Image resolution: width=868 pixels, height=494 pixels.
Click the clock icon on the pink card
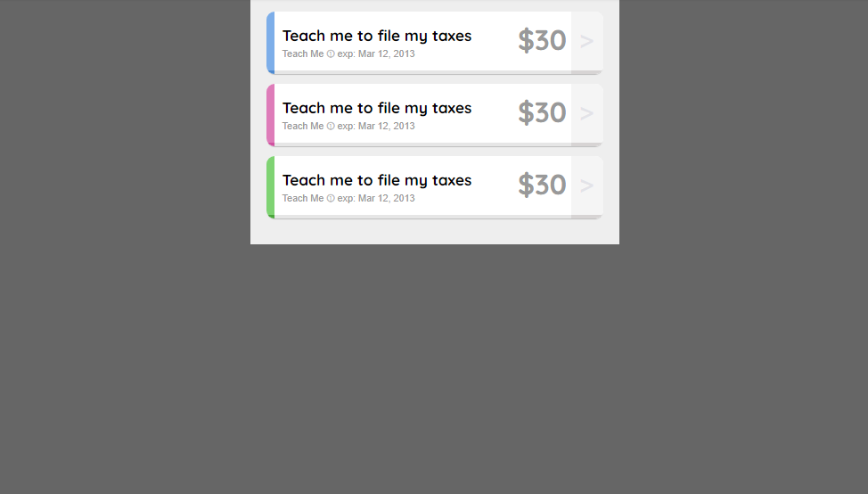click(x=331, y=127)
